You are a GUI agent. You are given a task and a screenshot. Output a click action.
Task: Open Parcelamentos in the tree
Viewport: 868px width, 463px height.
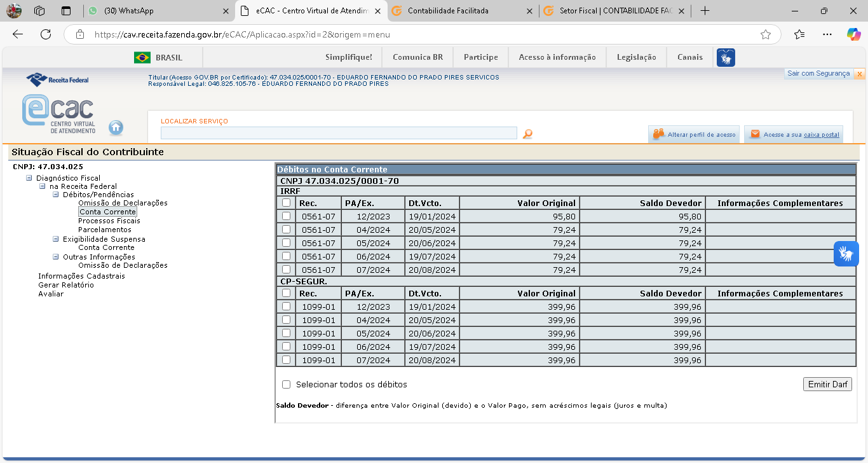[x=105, y=230]
